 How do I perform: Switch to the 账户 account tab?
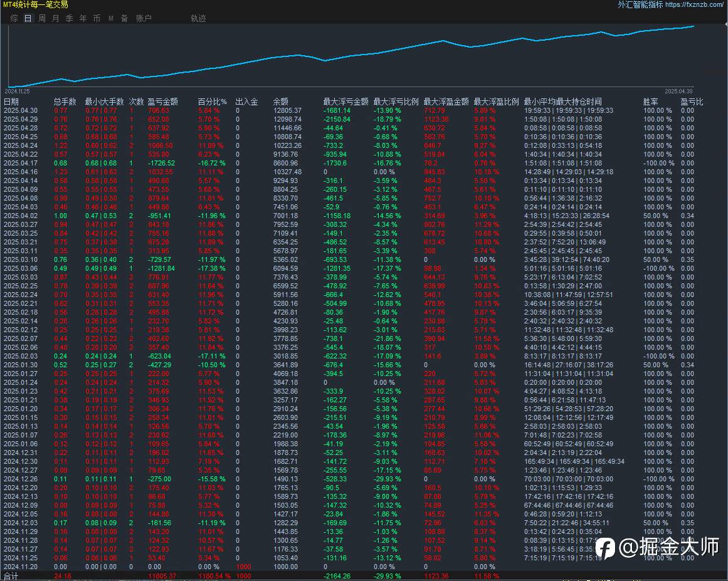pos(144,18)
